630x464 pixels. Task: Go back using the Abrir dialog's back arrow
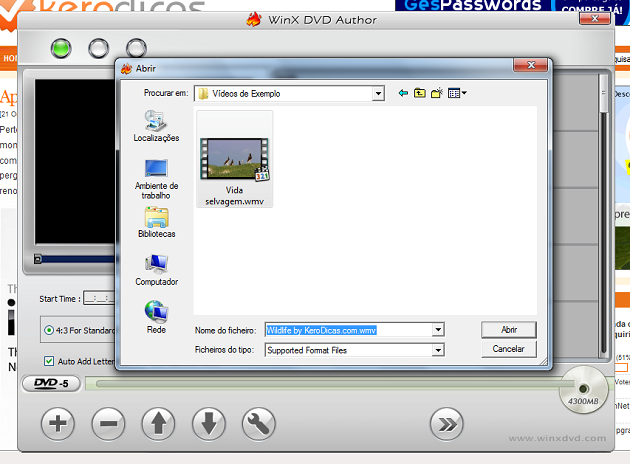click(x=403, y=93)
